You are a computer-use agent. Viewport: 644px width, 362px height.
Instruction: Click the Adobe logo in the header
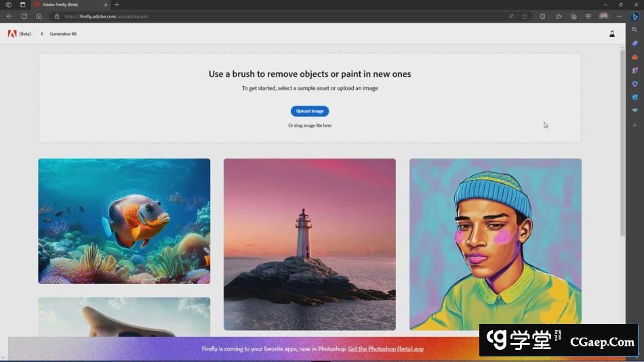pos(12,34)
